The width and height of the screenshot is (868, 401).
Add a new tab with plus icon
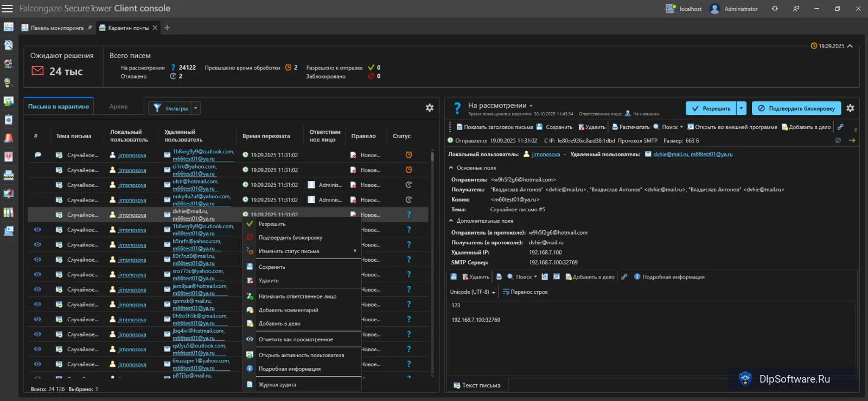[x=167, y=28]
